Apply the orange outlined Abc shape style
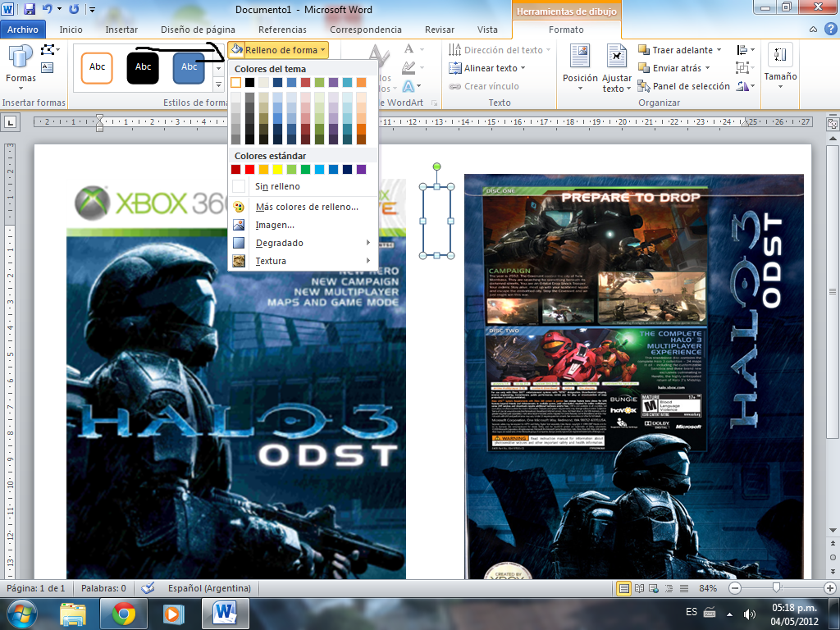Image resolution: width=840 pixels, height=630 pixels. (97, 68)
